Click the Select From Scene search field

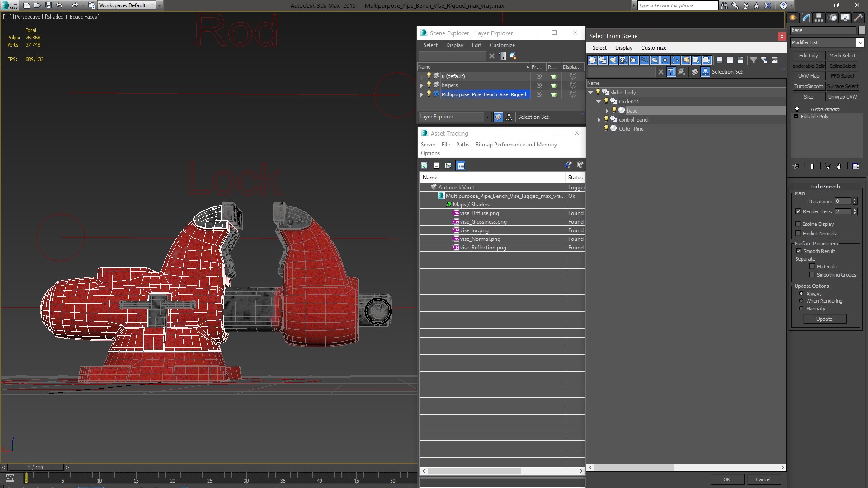(x=622, y=72)
